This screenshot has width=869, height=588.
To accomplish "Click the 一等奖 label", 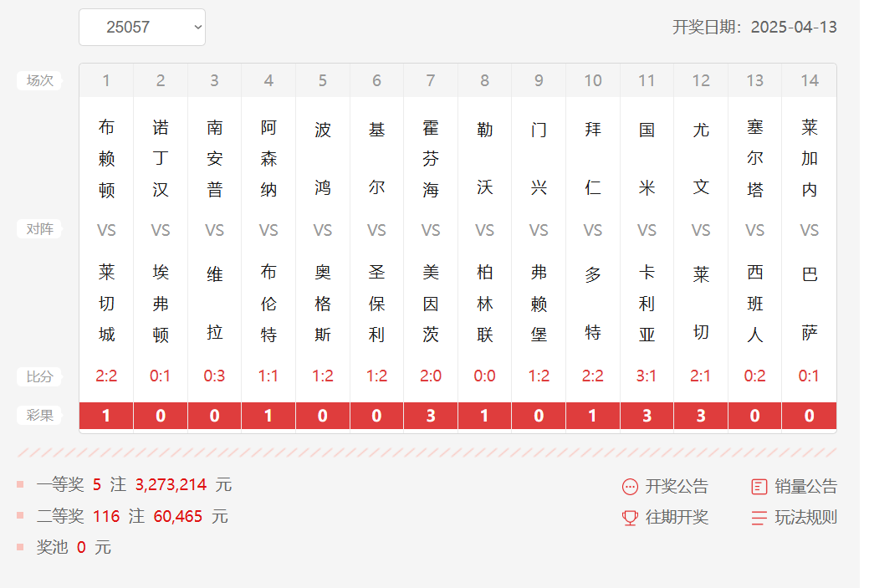I will tap(60, 485).
